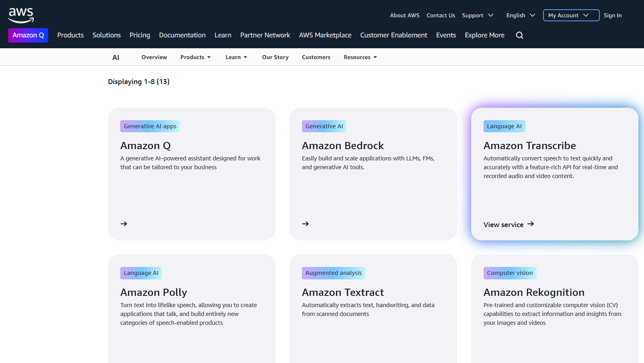Click the AWS logo
The height and width of the screenshot is (363, 644).
(21, 15)
